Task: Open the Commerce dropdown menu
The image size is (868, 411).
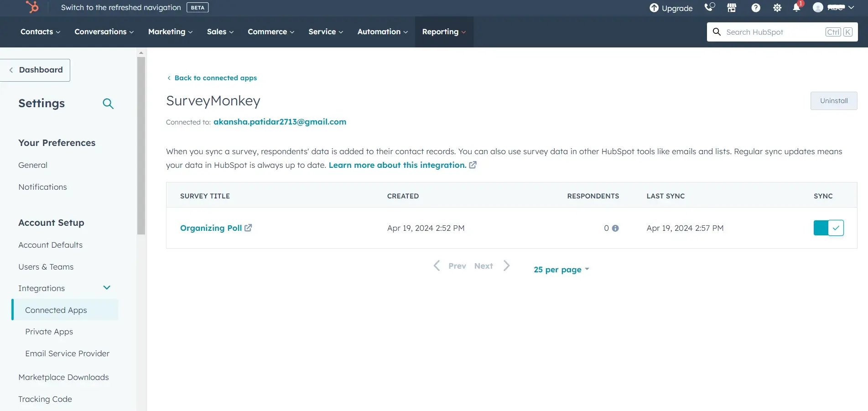Action: (271, 31)
